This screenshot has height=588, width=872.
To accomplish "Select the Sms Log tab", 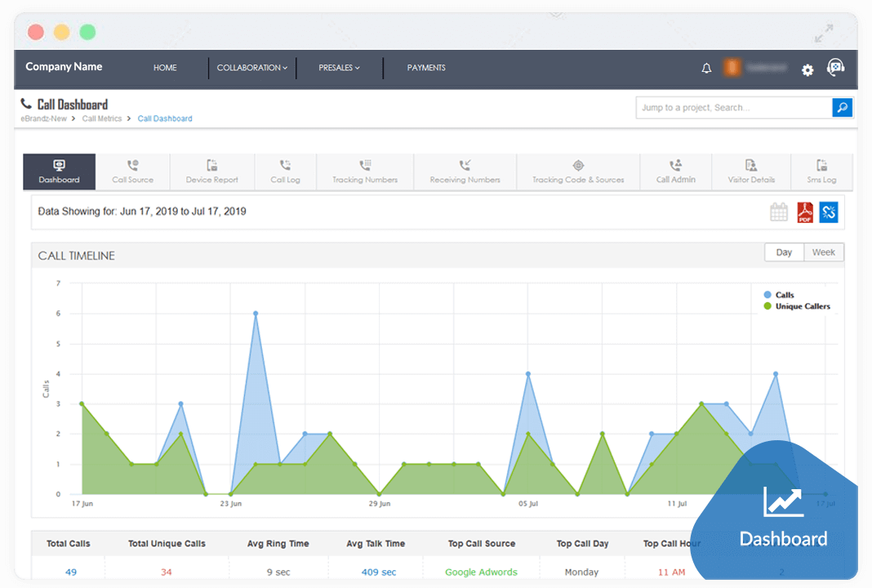I will 822,171.
